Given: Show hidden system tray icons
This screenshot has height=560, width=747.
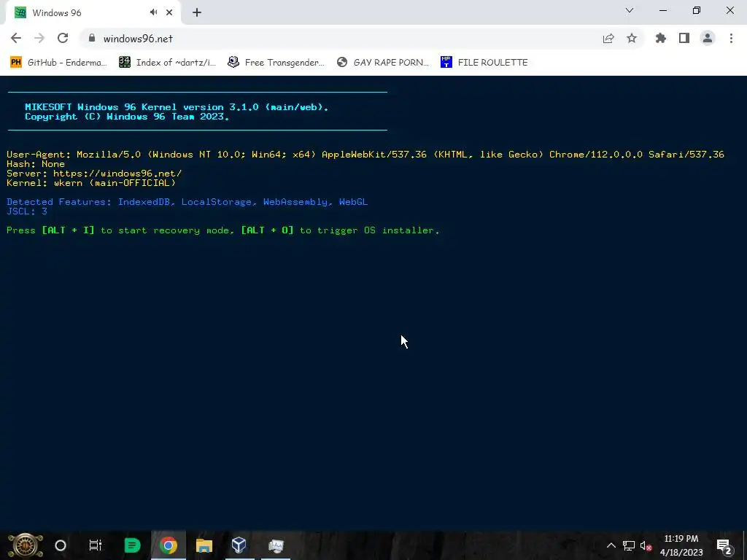Looking at the screenshot, I should (x=611, y=545).
